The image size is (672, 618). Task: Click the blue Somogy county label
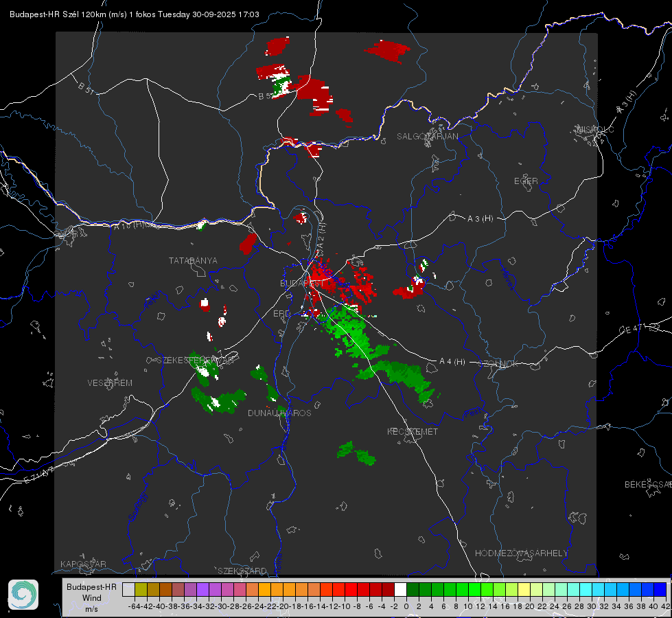click(137, 507)
